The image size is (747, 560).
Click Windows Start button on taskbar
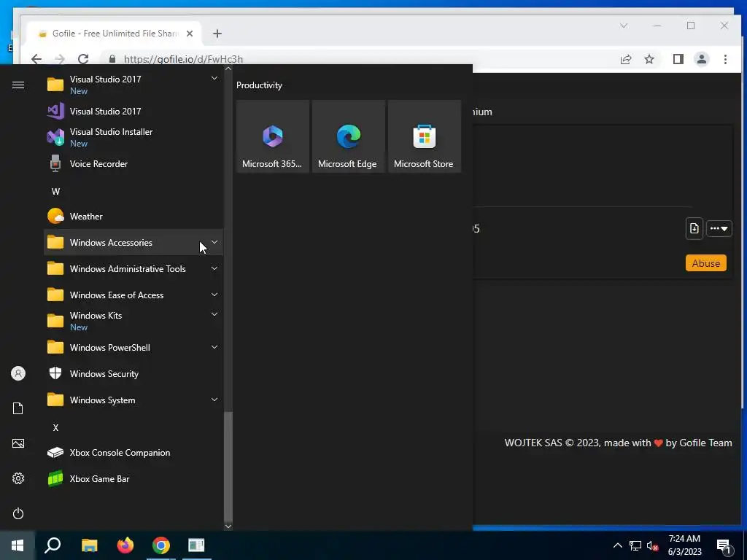18,545
